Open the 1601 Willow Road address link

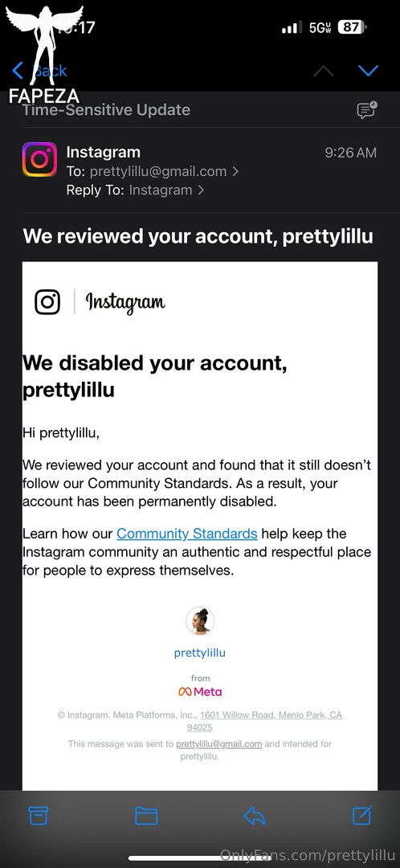pos(271,715)
